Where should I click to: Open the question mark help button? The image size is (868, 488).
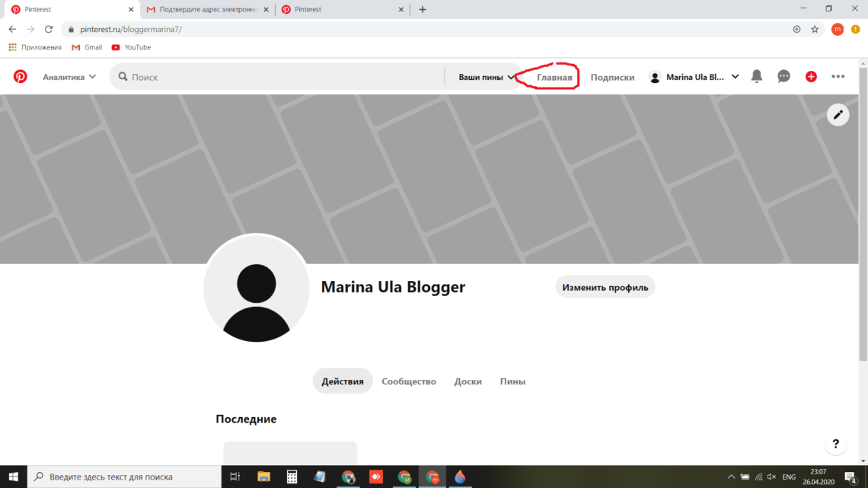tap(836, 444)
